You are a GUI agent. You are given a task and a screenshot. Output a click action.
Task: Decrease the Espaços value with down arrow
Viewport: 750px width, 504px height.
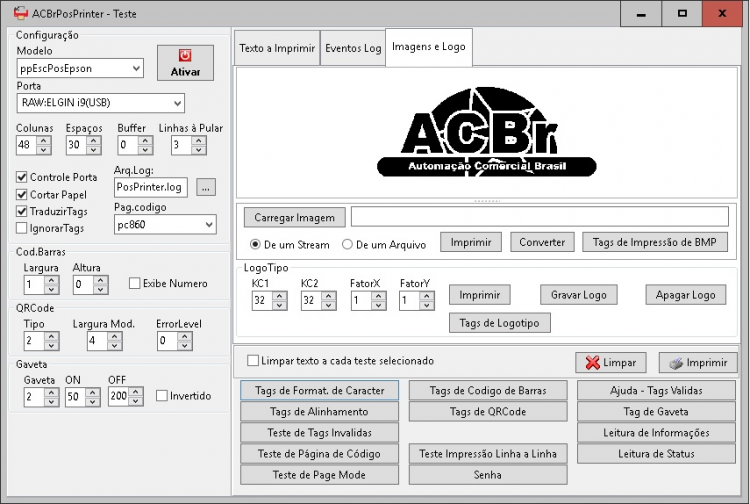click(94, 150)
